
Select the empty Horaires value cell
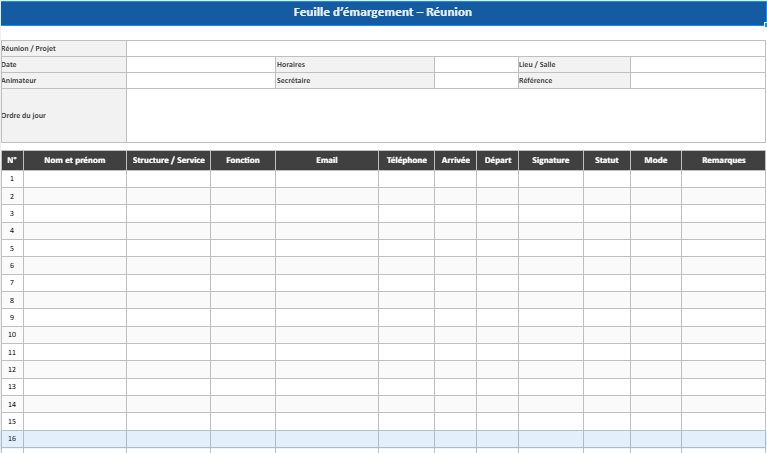[475, 64]
